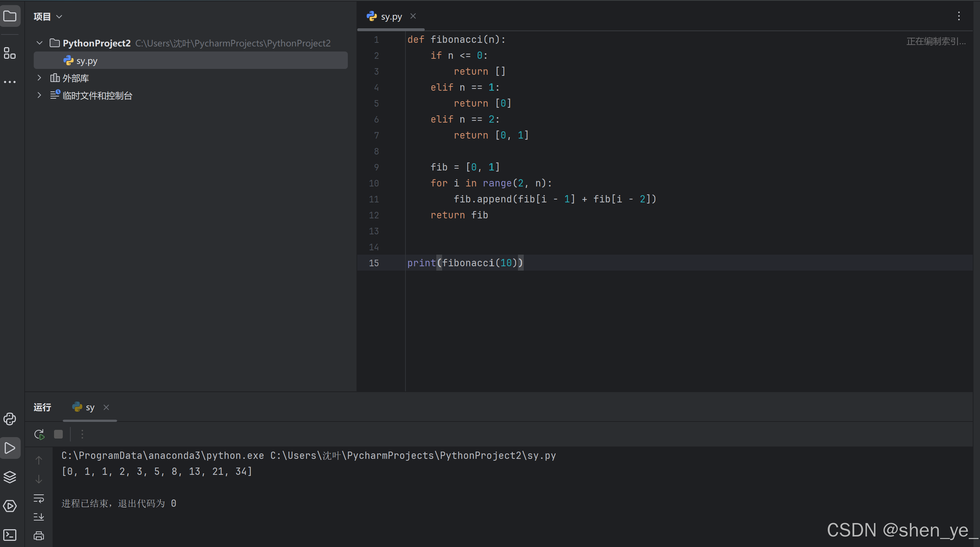Toggle soft-wrap in run console

point(39,498)
